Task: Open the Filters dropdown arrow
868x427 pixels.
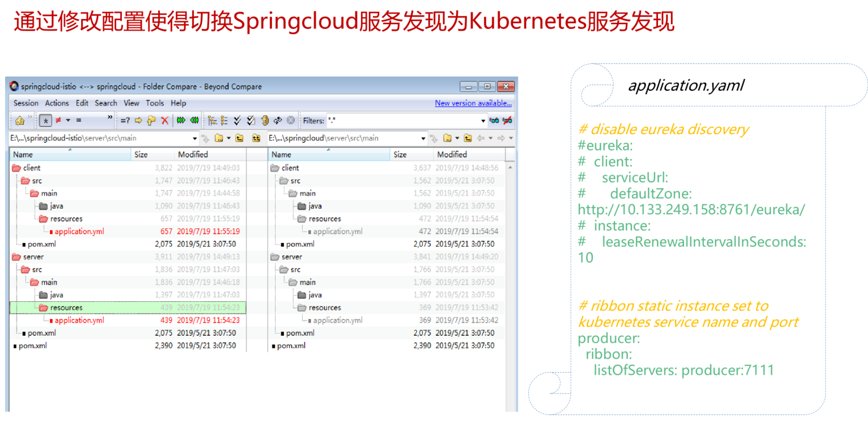Action: pyautogui.click(x=483, y=121)
